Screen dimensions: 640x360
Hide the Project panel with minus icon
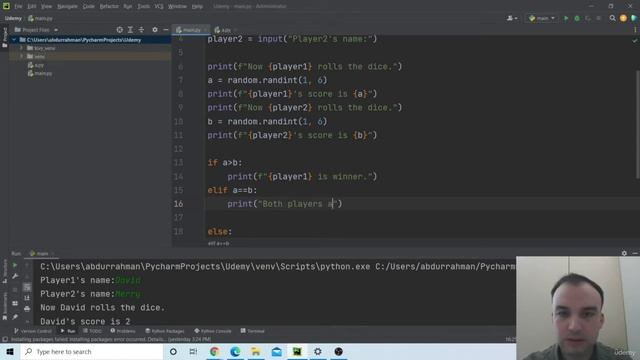tap(165, 30)
